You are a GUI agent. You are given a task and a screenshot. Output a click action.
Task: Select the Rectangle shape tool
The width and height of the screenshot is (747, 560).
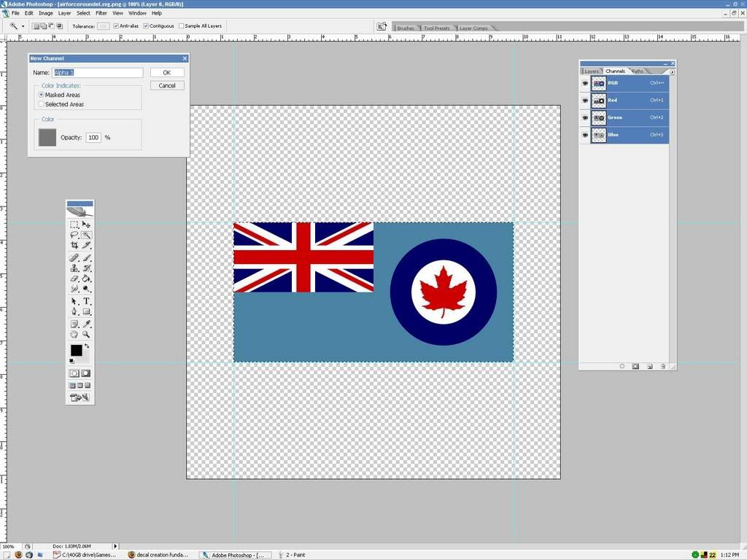86,312
